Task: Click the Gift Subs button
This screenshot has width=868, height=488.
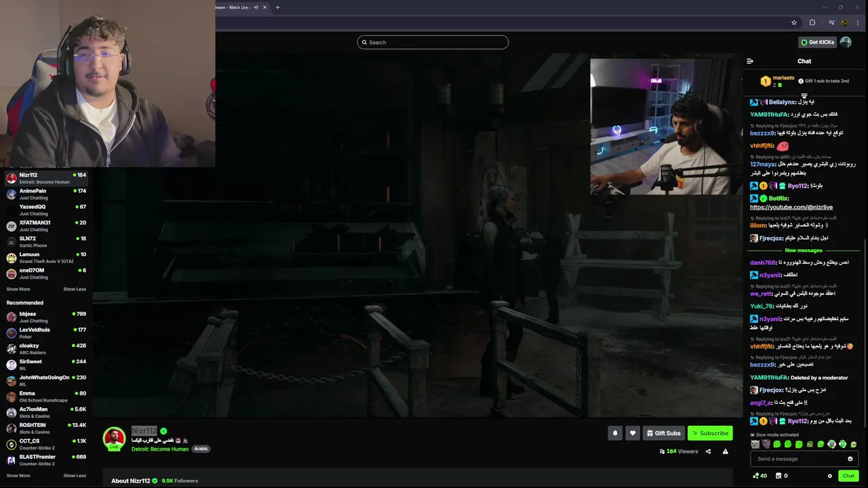Action: click(x=663, y=433)
